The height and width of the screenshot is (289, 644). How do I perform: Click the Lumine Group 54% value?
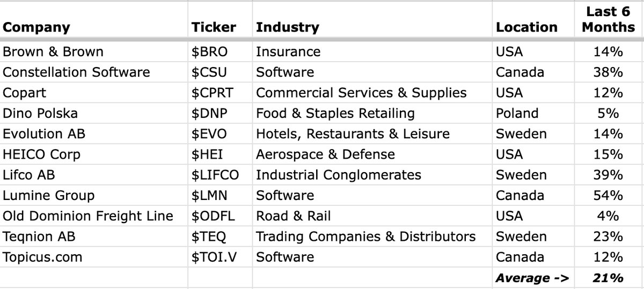click(x=608, y=195)
